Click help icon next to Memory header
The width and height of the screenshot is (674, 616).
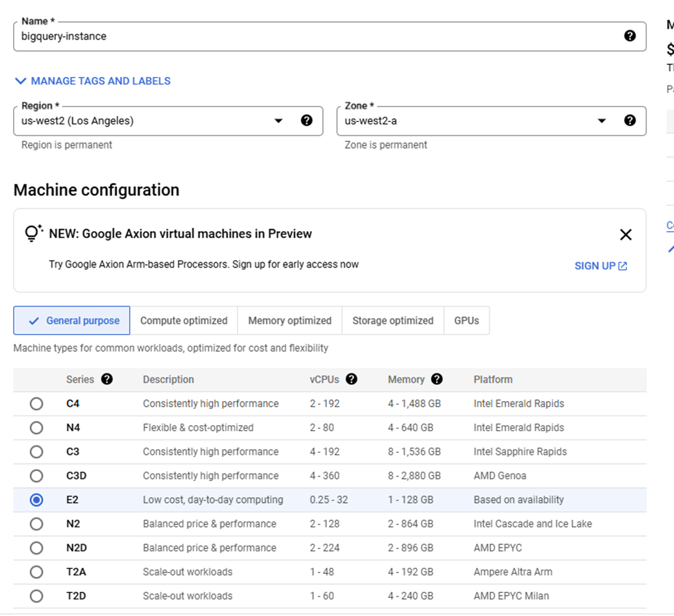437,379
